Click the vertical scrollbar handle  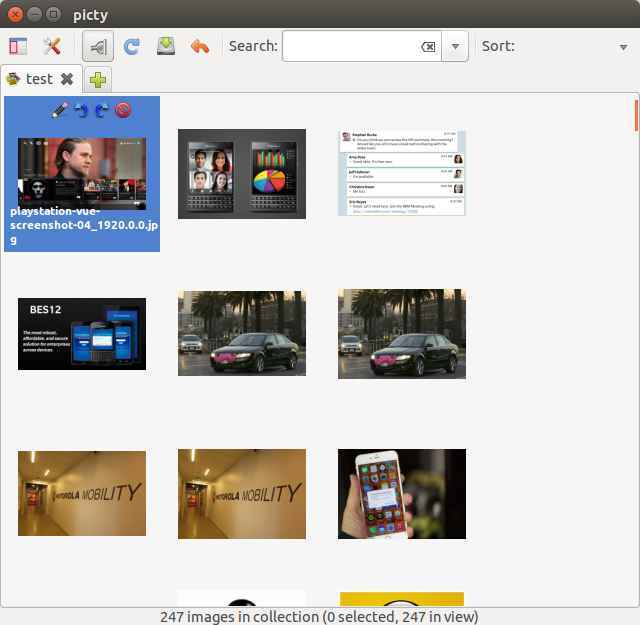pyautogui.click(x=636, y=116)
